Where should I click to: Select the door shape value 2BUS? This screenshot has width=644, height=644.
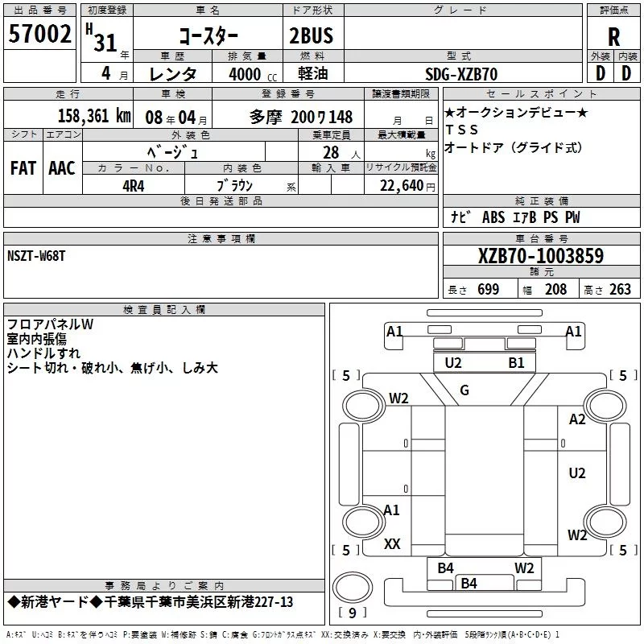pos(312,35)
